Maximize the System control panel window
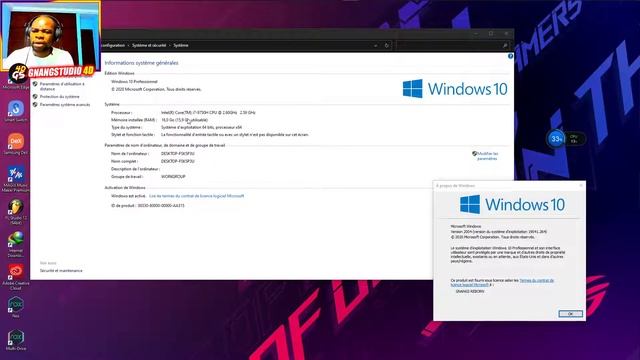The width and height of the screenshot is (640, 360). (x=491, y=33)
